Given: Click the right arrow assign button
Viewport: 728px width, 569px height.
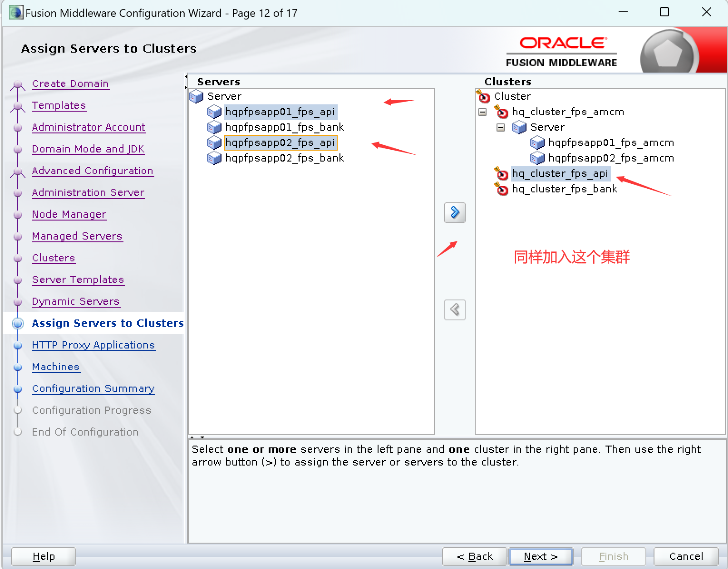Looking at the screenshot, I should (x=454, y=212).
